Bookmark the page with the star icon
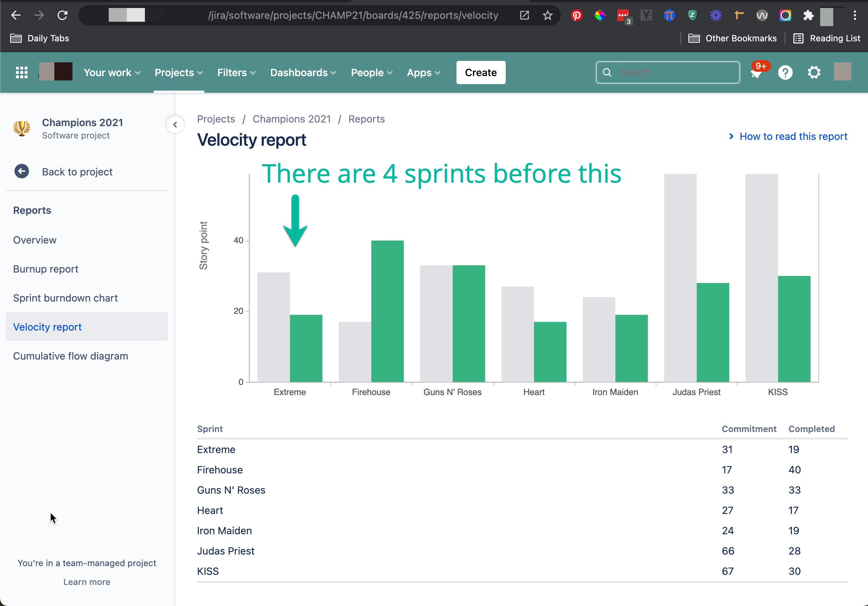Viewport: 868px width, 606px height. pyautogui.click(x=547, y=16)
